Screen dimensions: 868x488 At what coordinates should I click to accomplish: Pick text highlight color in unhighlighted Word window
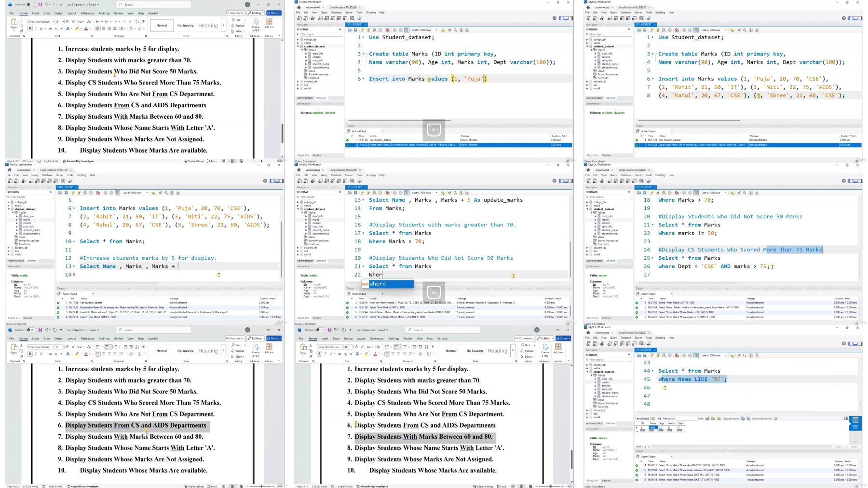tap(77, 28)
